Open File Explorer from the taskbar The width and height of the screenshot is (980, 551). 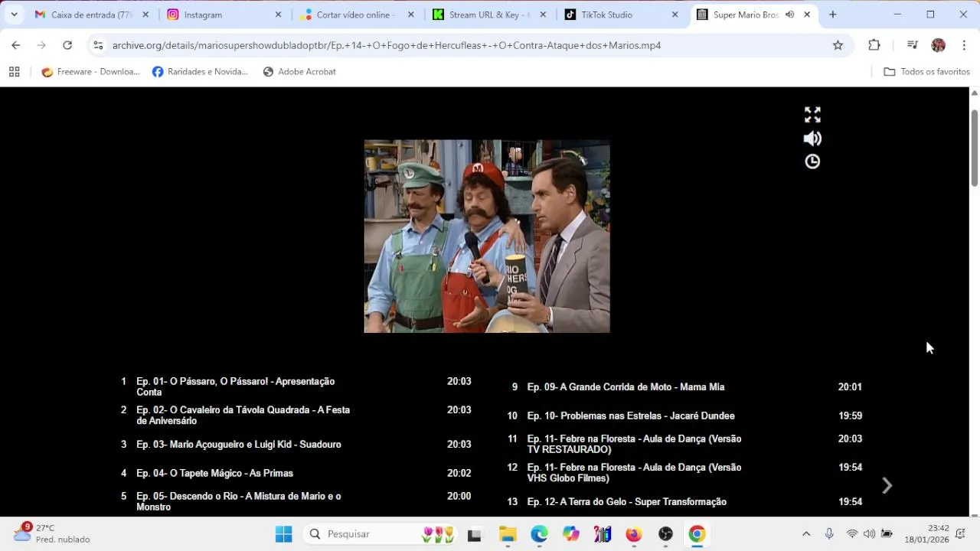[x=508, y=534]
